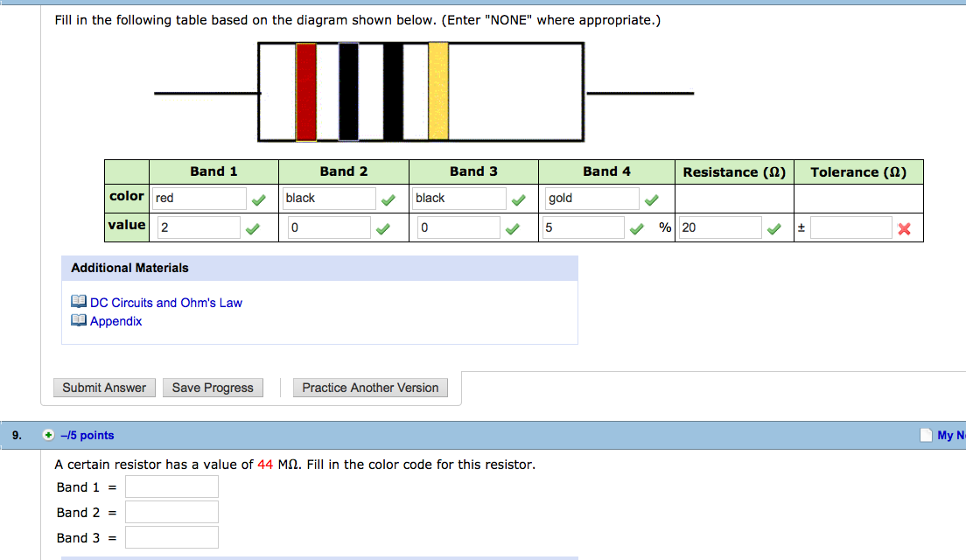Image resolution: width=966 pixels, height=560 pixels.
Task: Click the green checkmark beside the black Band 2 entry
Action: point(388,198)
